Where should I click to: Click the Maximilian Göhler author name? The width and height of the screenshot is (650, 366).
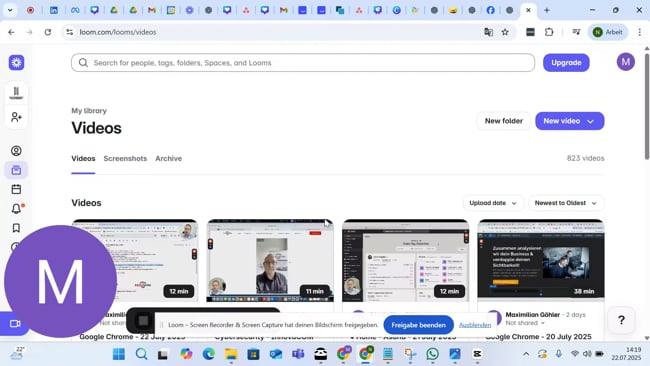point(533,315)
